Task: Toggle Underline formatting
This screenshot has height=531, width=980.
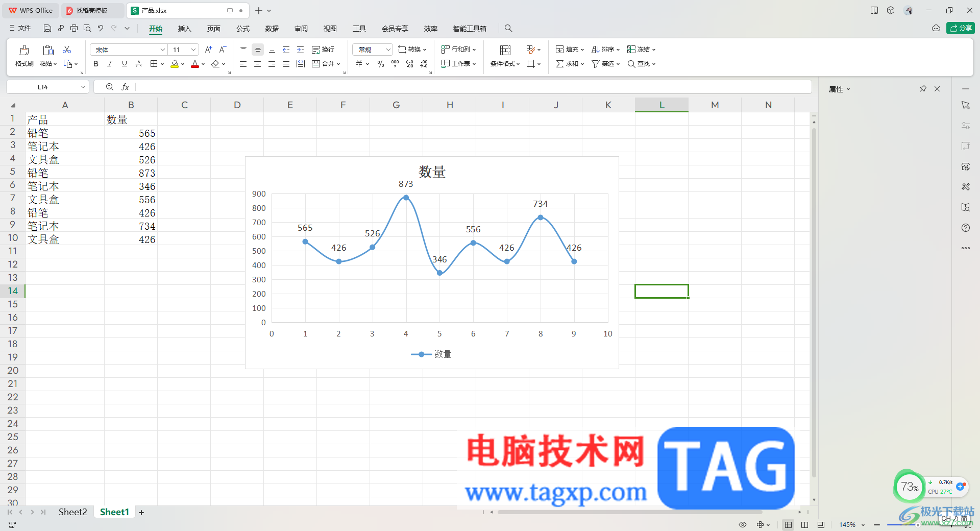Action: pos(124,64)
